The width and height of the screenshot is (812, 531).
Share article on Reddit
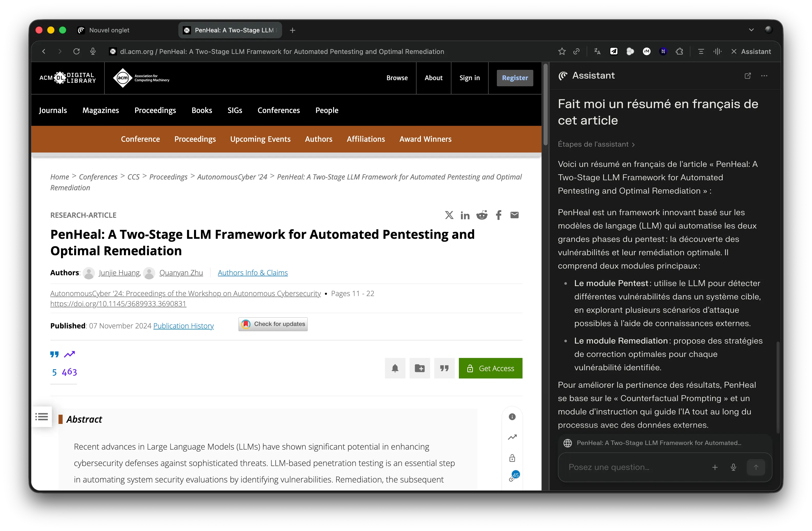point(482,215)
